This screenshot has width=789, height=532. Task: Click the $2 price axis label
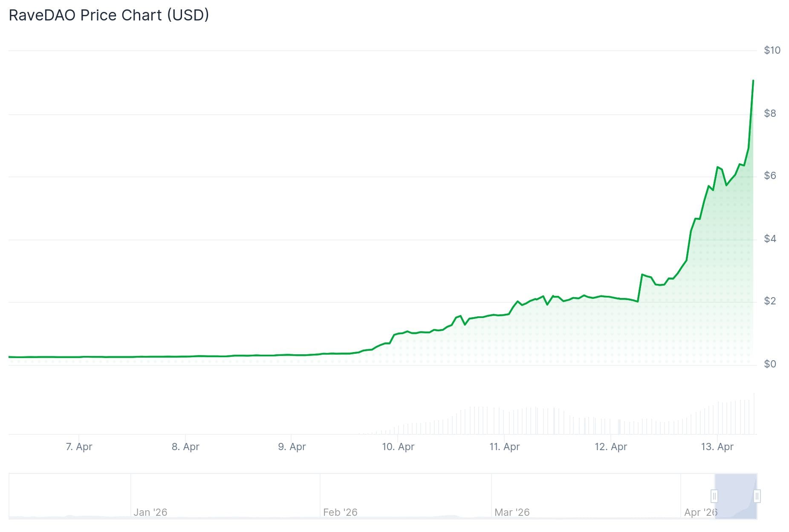point(769,301)
